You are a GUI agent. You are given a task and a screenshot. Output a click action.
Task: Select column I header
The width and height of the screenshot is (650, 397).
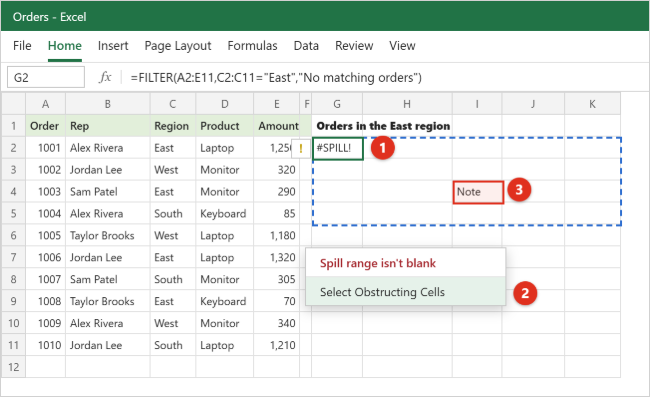(477, 104)
